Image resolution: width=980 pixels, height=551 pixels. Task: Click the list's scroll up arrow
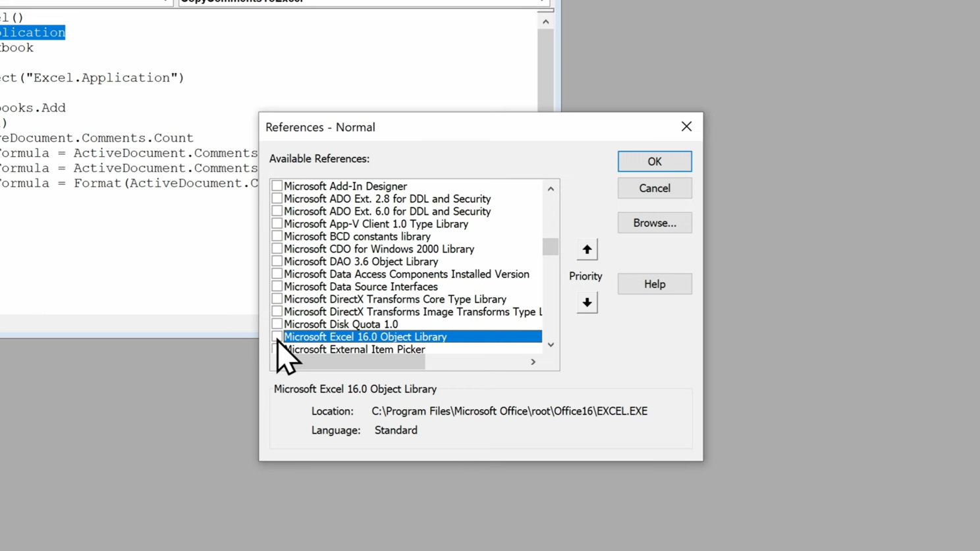pos(551,189)
